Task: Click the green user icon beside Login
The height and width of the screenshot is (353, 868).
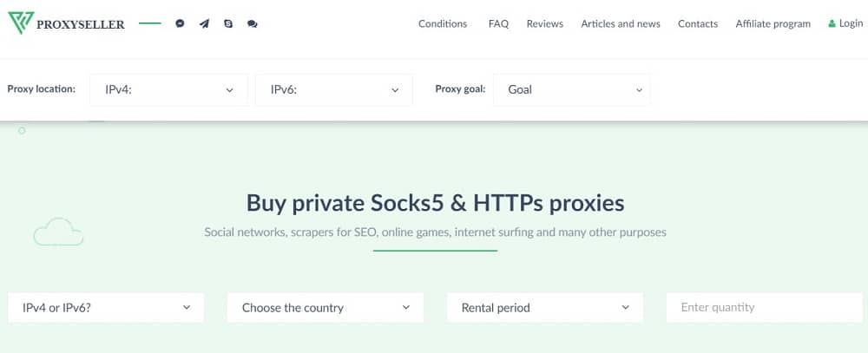Action: coord(832,23)
